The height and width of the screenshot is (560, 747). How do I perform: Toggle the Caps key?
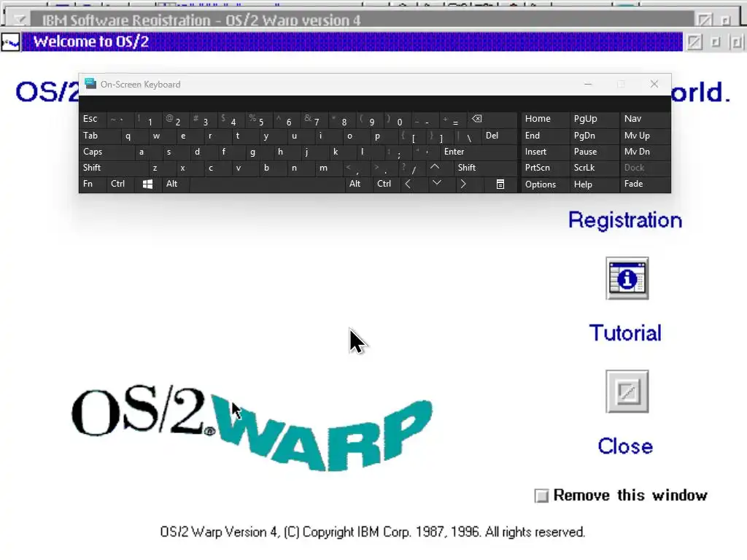106,152
